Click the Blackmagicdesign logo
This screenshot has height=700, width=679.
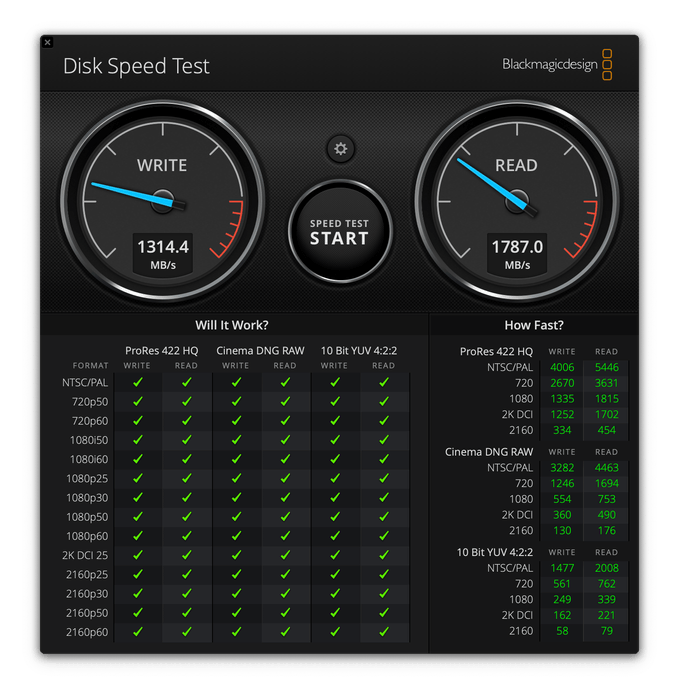click(x=556, y=66)
